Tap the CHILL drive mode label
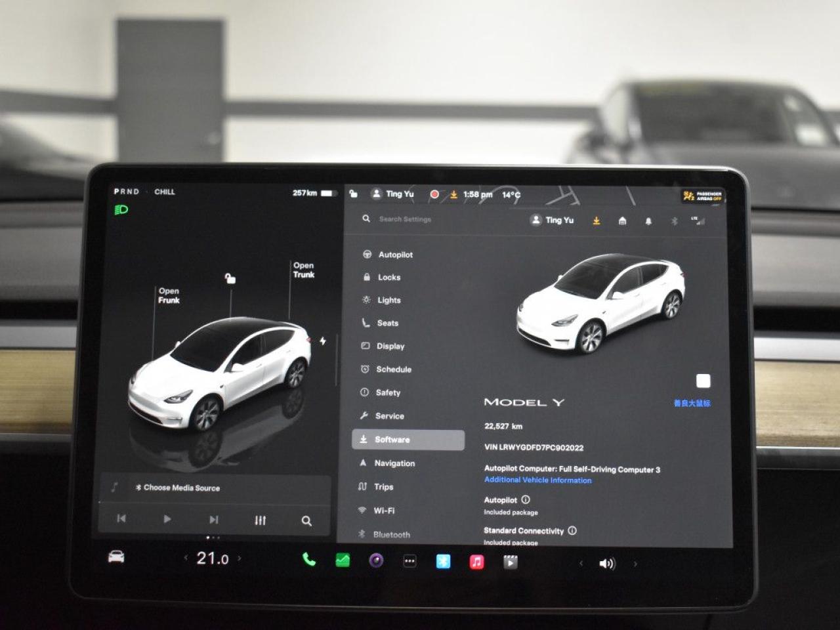Viewport: 840px width, 630px height. coord(165,192)
